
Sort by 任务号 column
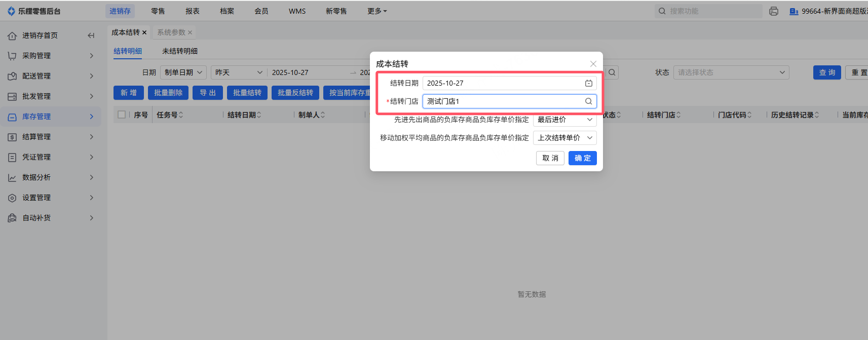coord(181,115)
